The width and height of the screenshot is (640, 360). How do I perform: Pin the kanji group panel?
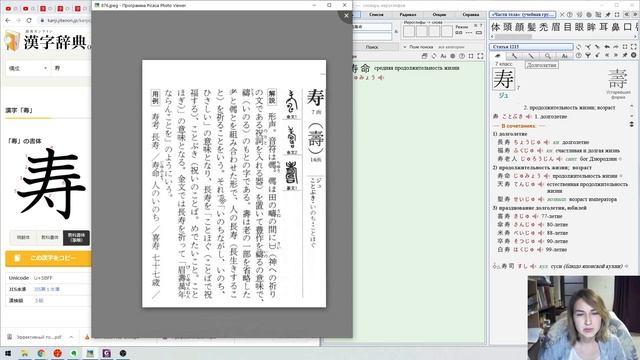click(x=608, y=15)
